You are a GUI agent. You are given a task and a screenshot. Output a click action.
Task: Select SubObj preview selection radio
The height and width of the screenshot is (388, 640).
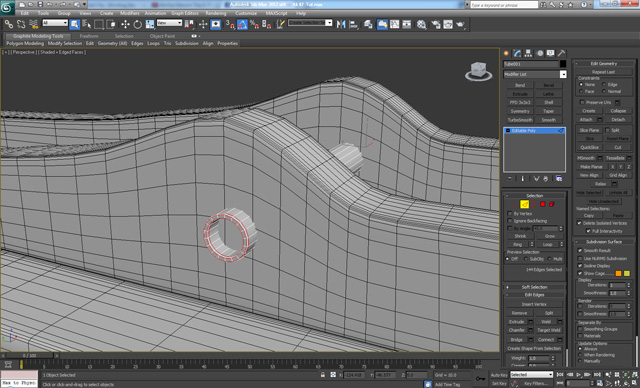coord(526,259)
